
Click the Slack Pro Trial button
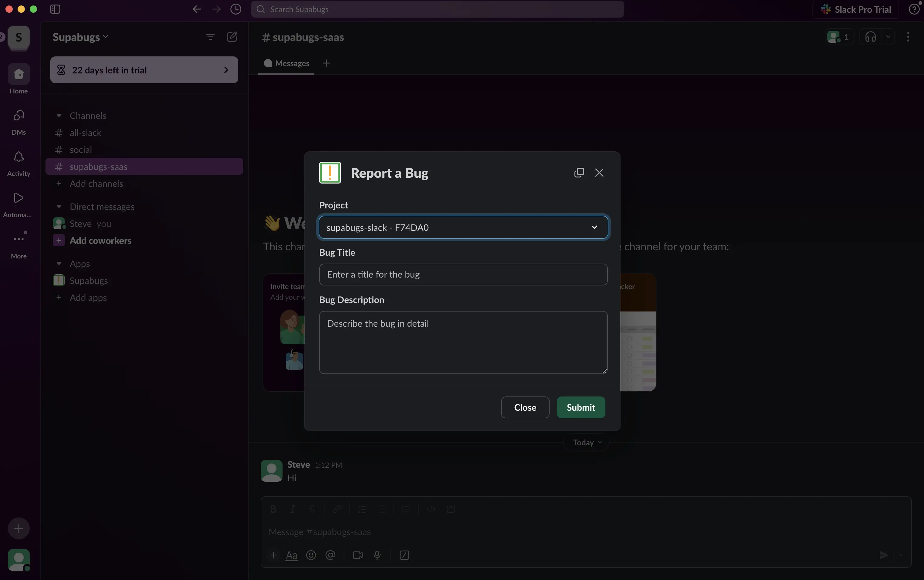tap(855, 9)
